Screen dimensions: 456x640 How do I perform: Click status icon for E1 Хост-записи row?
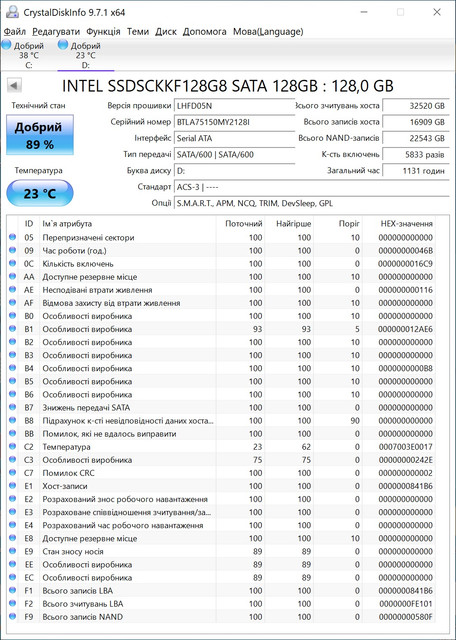point(13,485)
